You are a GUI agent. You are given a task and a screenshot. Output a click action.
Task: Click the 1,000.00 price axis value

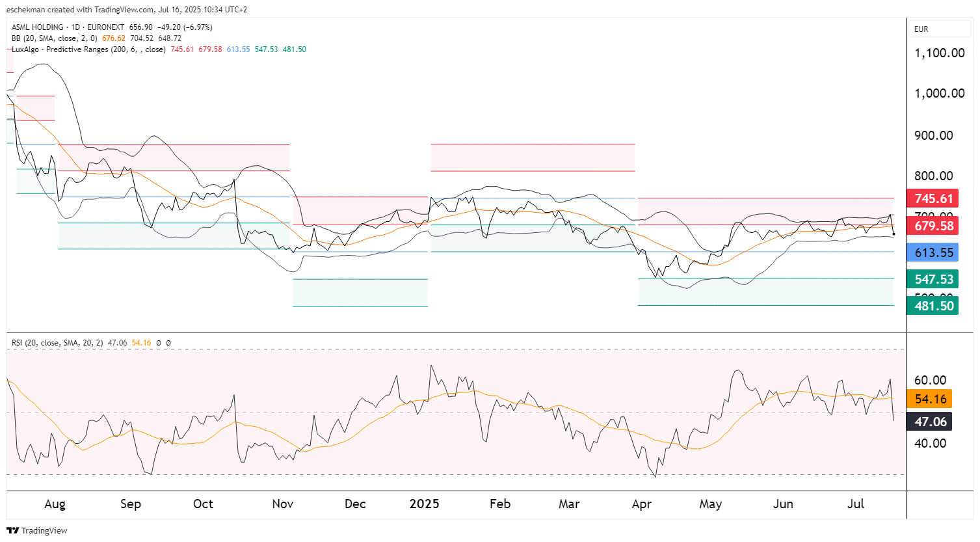point(940,93)
